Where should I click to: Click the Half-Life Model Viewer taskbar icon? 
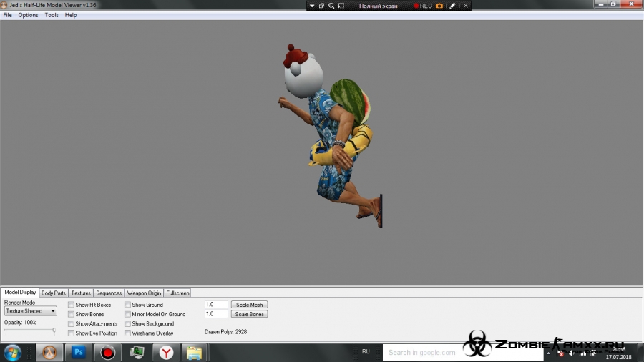tap(49, 353)
